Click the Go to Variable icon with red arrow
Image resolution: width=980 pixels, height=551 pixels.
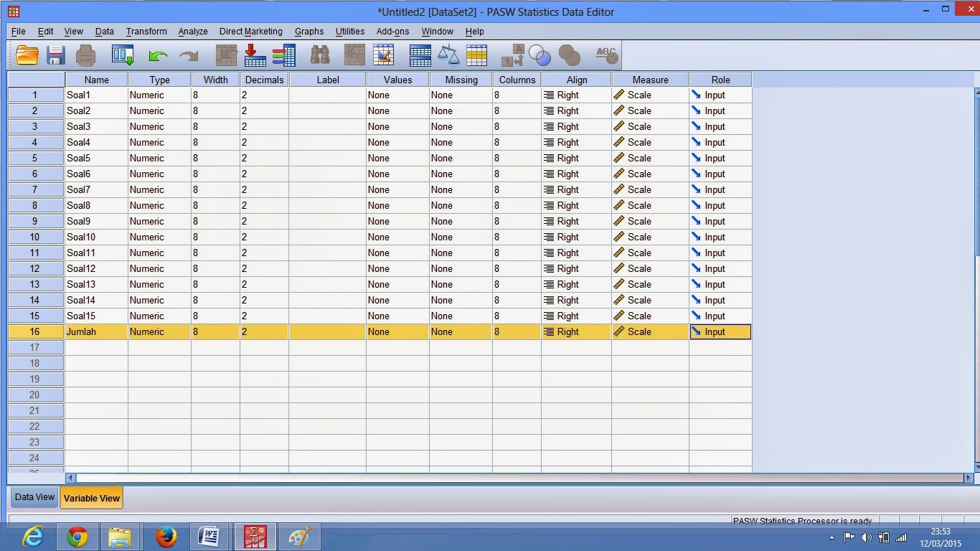coord(255,55)
